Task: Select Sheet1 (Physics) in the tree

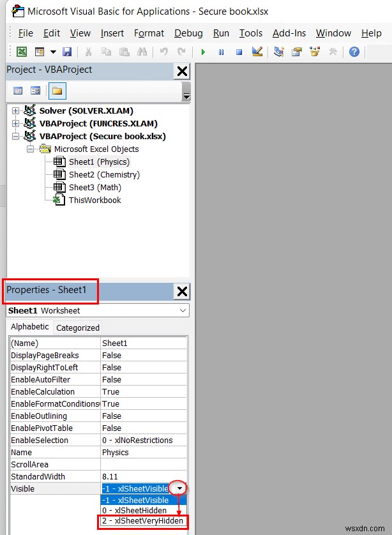Action: tap(99, 162)
